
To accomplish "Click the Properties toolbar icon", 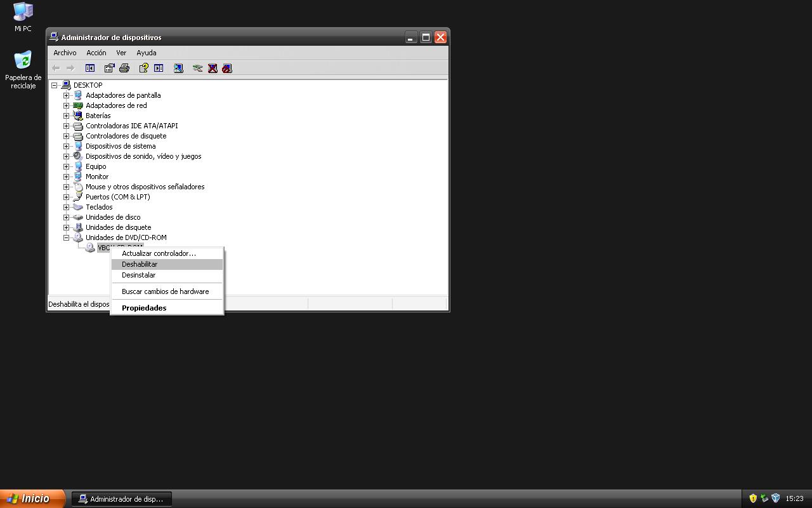I will [110, 68].
